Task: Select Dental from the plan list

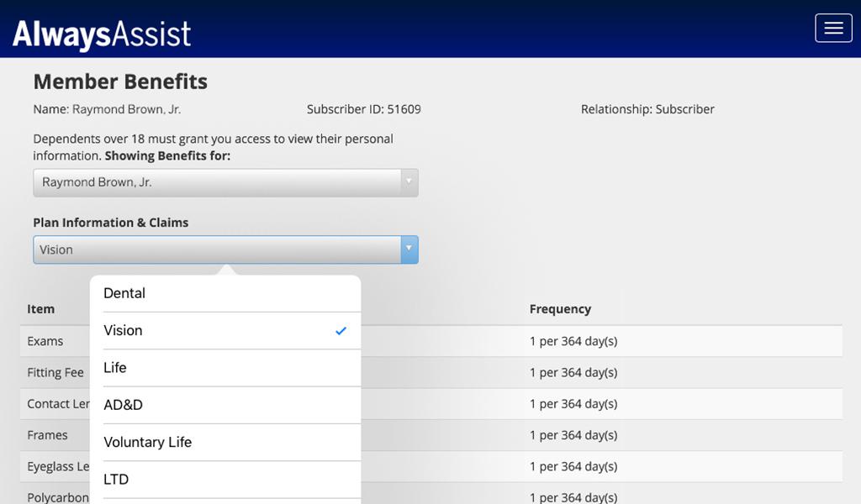Action: point(225,293)
